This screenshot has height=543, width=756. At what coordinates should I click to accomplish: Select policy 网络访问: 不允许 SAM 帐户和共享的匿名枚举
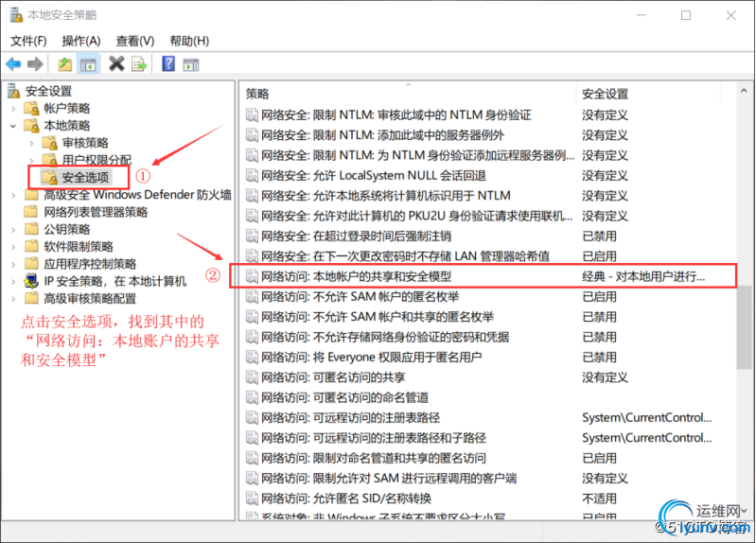378,317
